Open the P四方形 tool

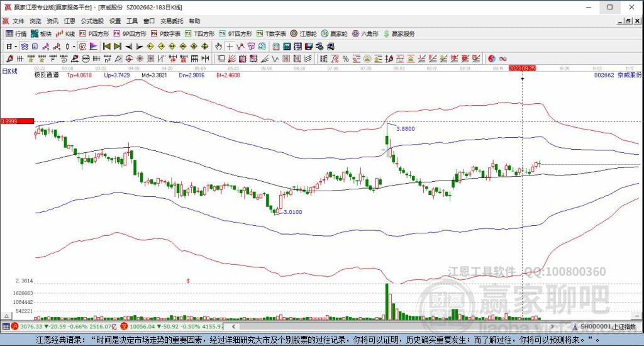coord(94,34)
